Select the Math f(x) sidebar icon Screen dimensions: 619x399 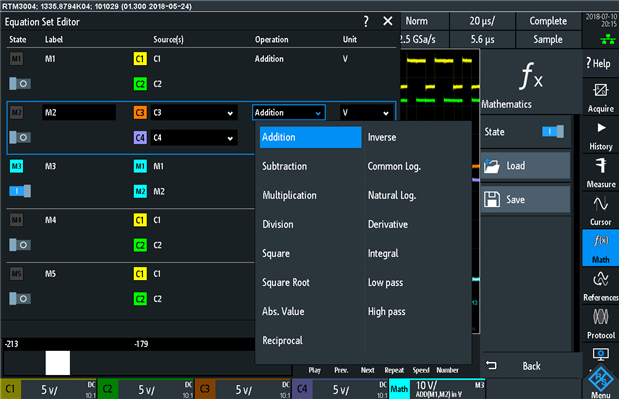(x=600, y=248)
